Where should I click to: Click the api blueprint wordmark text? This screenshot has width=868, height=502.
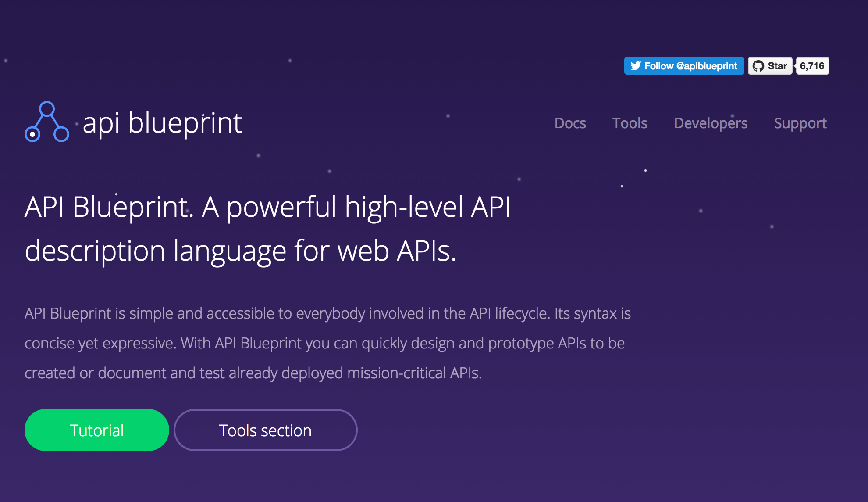click(162, 123)
